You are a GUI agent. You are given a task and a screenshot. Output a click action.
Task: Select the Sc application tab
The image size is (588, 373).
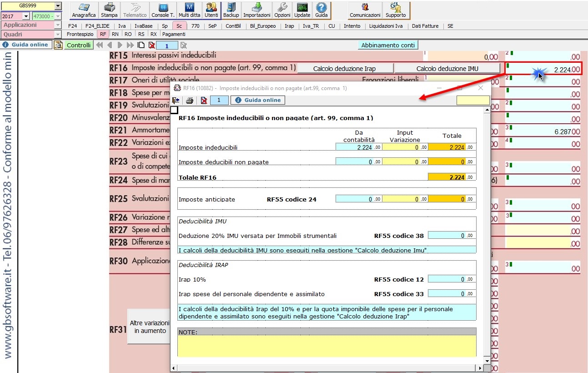pos(179,26)
